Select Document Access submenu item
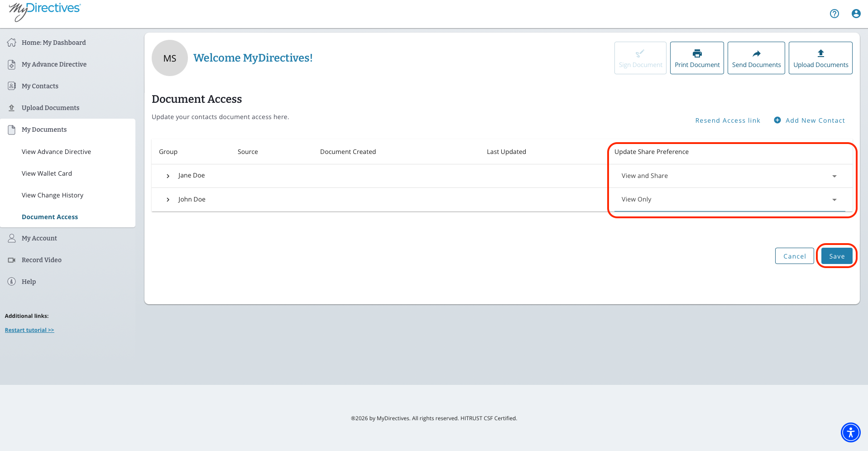The image size is (868, 451). pos(50,217)
